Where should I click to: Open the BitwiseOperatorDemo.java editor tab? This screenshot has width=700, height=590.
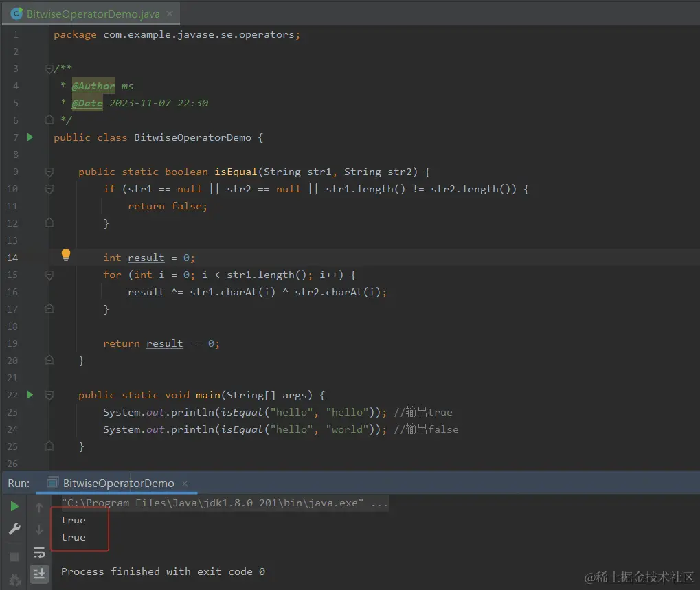pyautogui.click(x=93, y=14)
